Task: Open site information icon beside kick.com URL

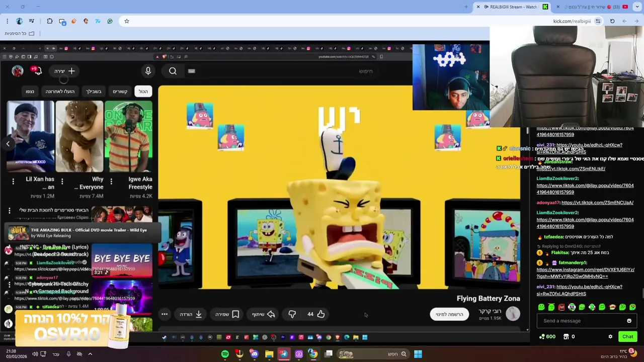Action: (598, 21)
